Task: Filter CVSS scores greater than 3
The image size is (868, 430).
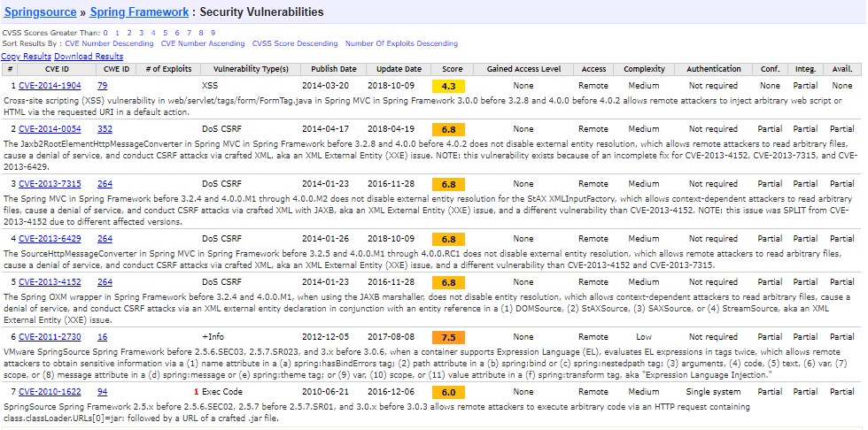Action: [141, 33]
